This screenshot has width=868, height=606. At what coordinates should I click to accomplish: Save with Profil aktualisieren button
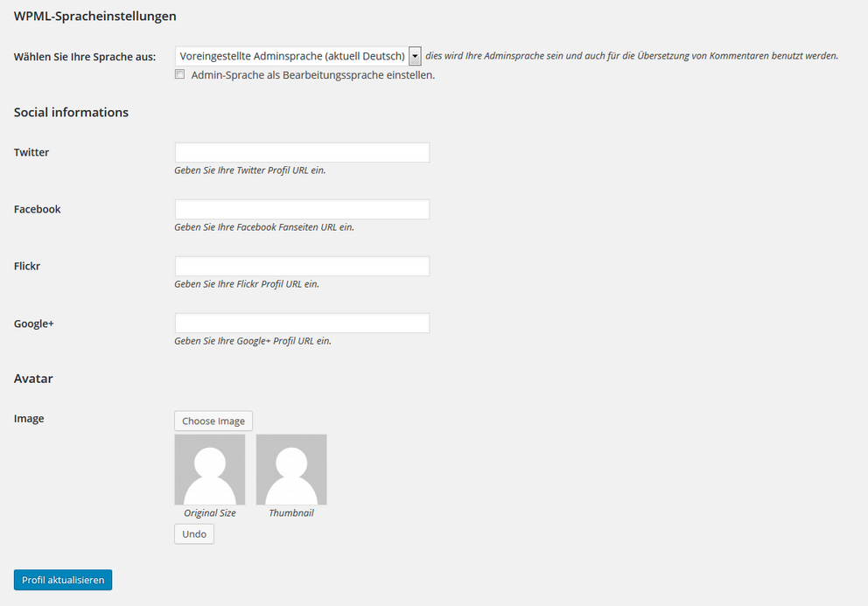(x=63, y=580)
